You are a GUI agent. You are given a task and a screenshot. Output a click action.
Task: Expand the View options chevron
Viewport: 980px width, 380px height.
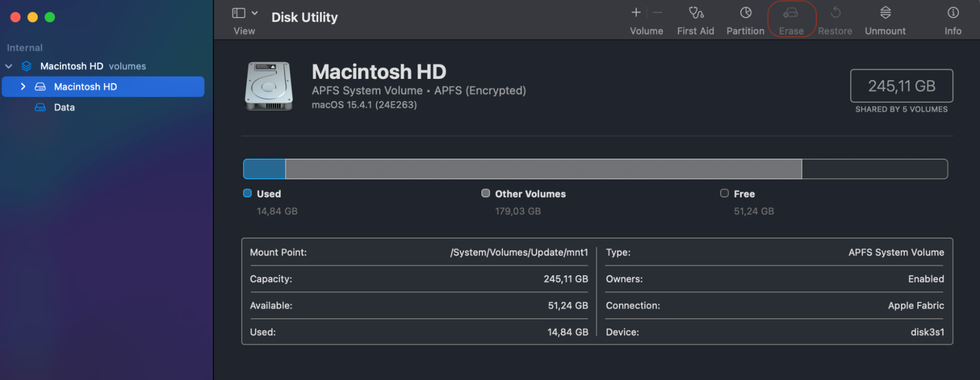point(254,13)
